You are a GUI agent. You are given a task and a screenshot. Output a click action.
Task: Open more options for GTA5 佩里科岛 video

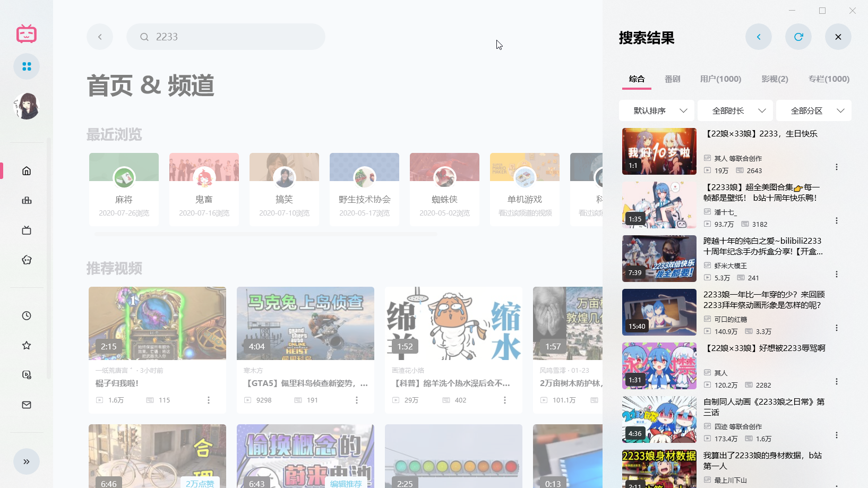pos(357,400)
